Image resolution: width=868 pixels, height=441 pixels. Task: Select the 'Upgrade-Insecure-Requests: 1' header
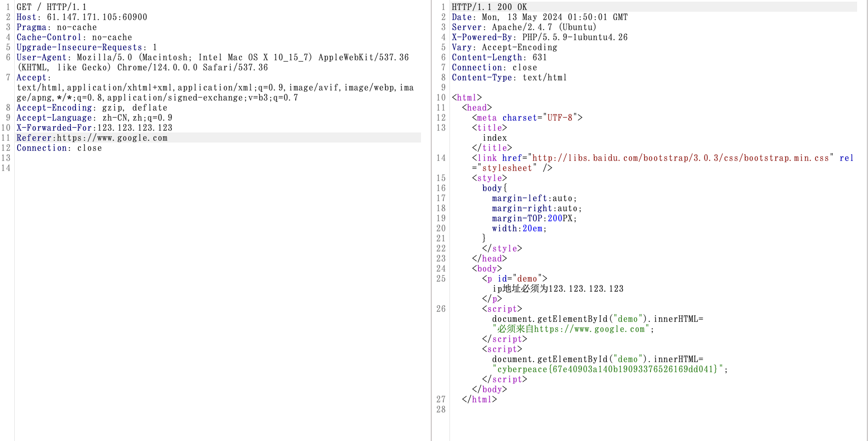[87, 47]
